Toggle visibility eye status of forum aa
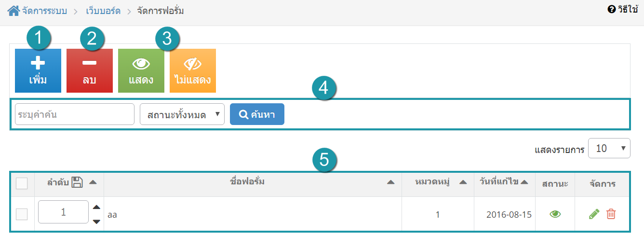The height and width of the screenshot is (236, 644). click(555, 214)
